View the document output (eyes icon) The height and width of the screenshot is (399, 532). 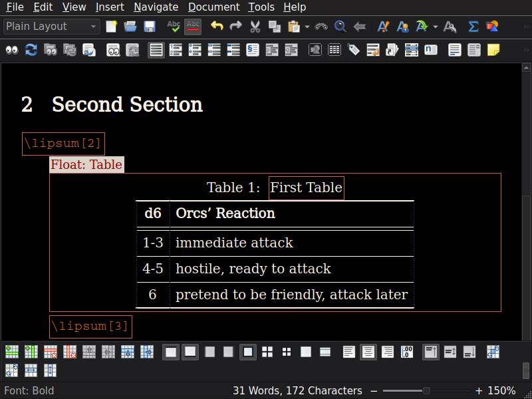pyautogui.click(x=12, y=51)
